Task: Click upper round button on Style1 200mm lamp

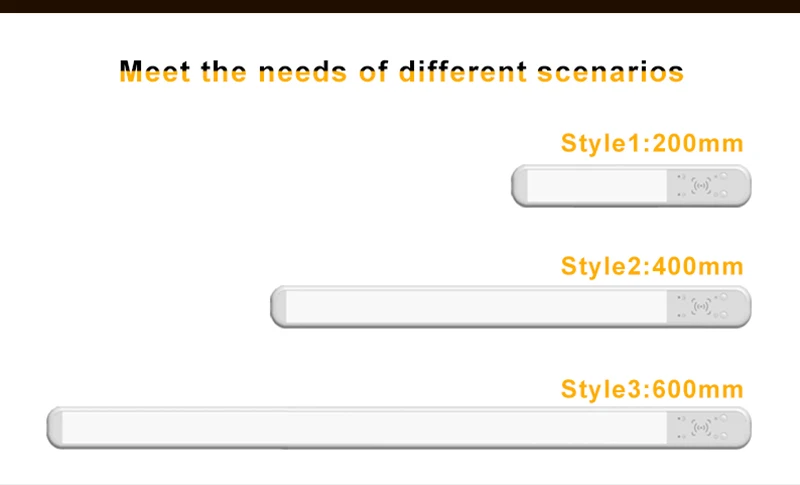Action: click(723, 176)
